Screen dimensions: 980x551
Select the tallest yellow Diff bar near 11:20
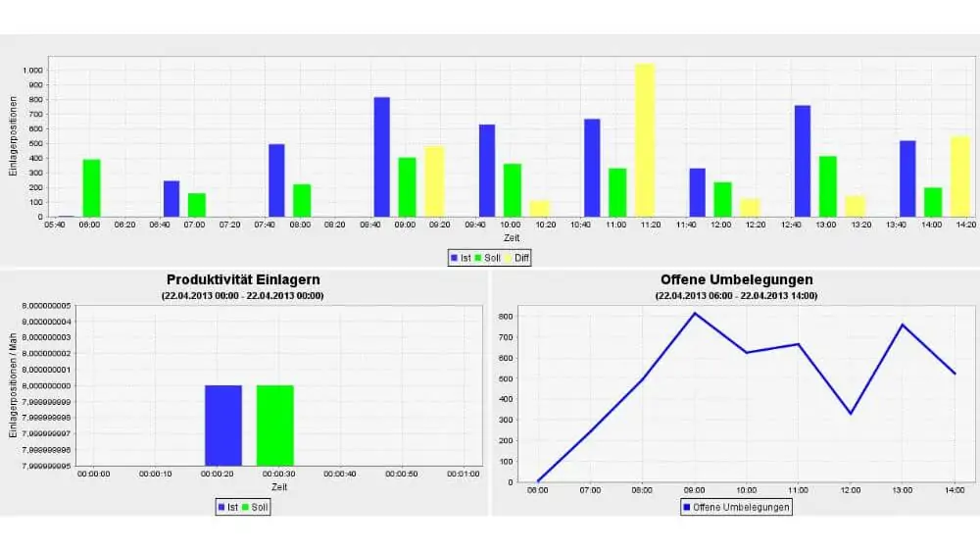point(644,139)
